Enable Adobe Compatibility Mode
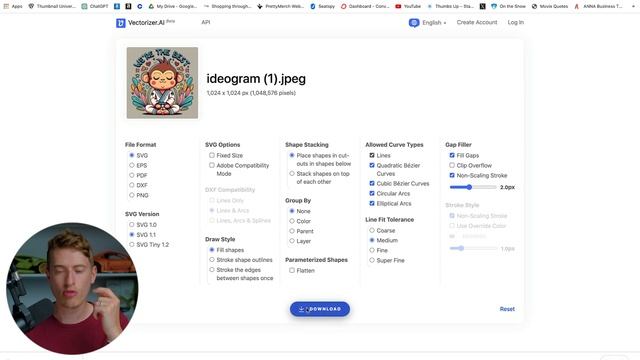 pyautogui.click(x=212, y=165)
